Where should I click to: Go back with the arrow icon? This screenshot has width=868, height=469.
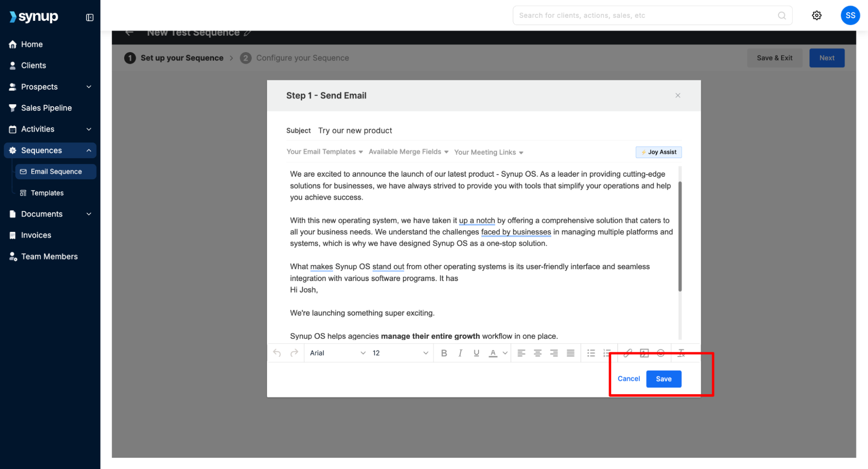click(129, 33)
